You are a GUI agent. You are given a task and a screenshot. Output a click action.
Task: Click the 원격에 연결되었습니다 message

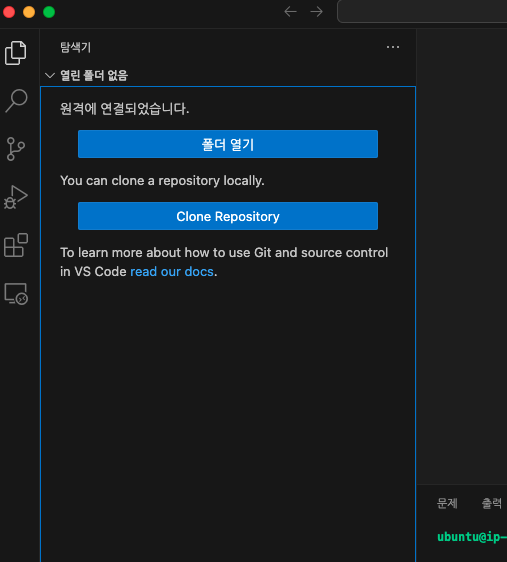[124, 109]
